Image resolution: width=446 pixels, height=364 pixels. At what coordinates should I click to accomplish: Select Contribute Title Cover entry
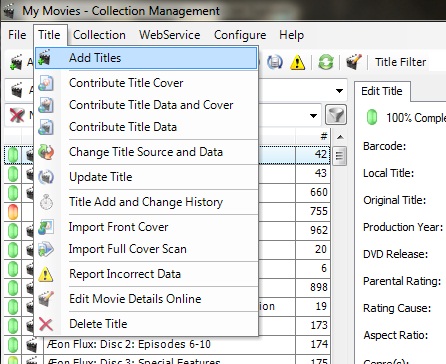[146, 83]
